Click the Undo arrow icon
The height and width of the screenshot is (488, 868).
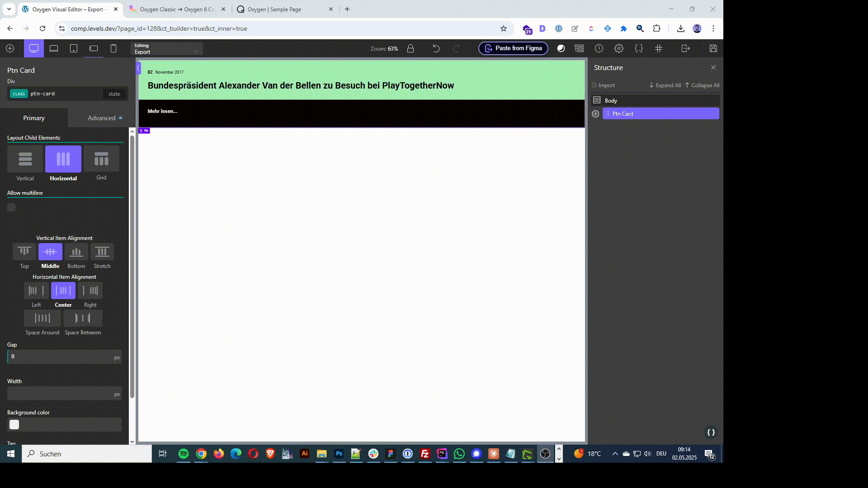point(436,48)
